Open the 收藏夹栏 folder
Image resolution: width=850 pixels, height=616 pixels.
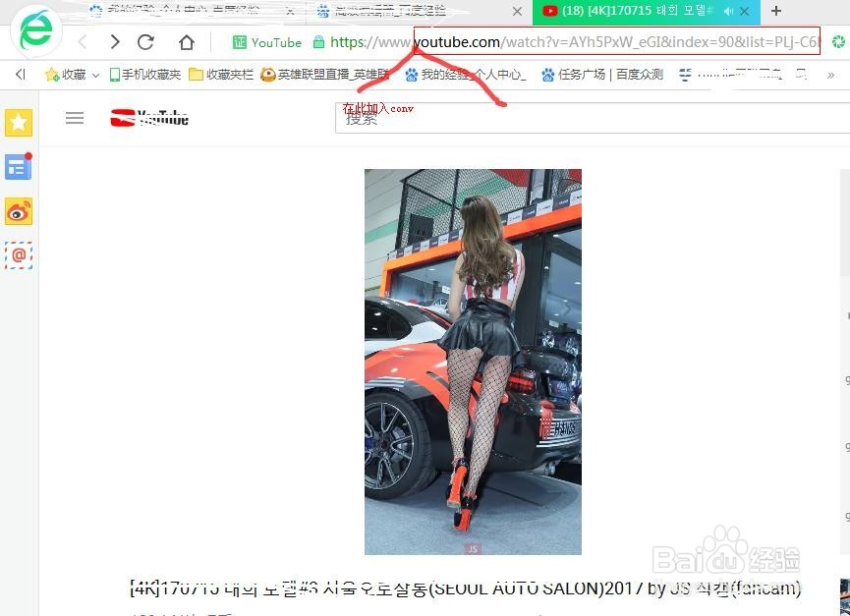point(221,75)
